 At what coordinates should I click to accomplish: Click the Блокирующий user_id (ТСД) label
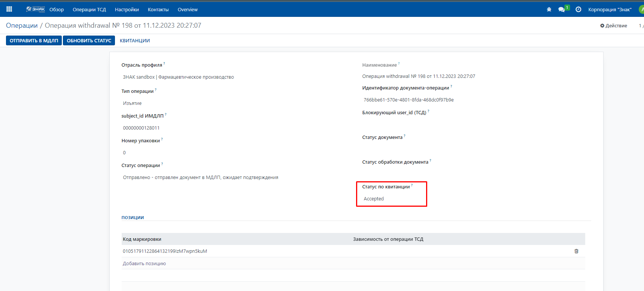coord(394,112)
